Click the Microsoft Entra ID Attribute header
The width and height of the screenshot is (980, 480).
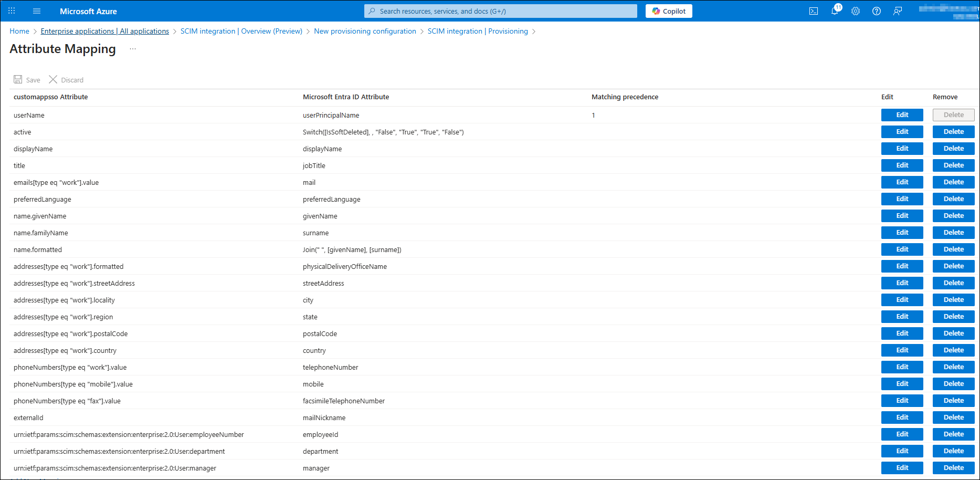(x=346, y=97)
